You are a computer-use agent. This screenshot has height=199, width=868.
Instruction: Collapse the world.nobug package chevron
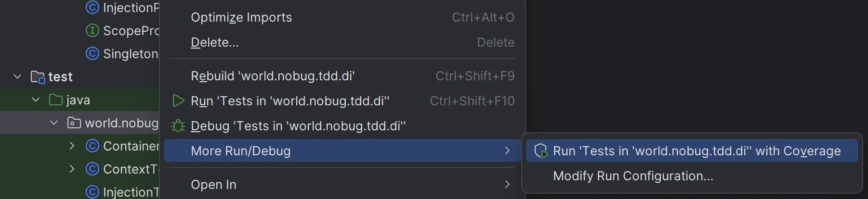tap(54, 123)
